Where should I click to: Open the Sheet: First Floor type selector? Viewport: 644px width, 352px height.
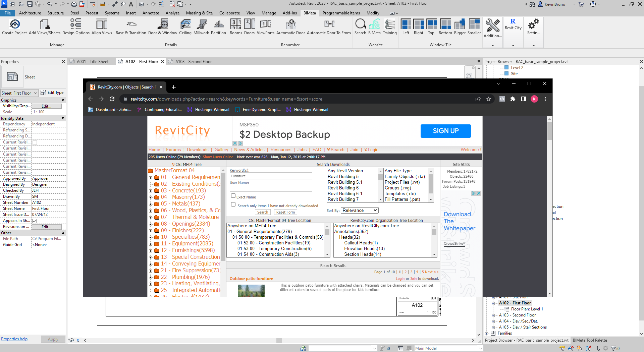tap(19, 93)
